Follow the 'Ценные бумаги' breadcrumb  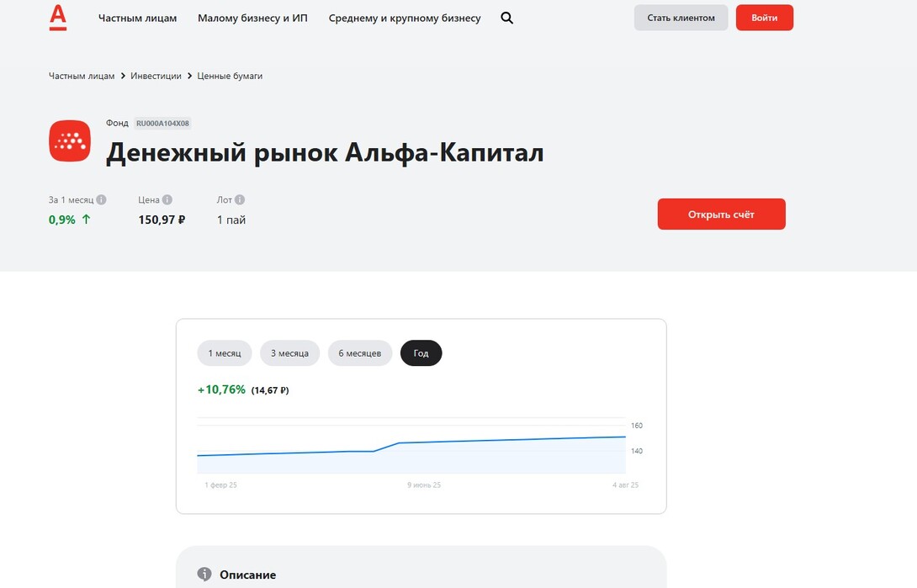coord(230,76)
